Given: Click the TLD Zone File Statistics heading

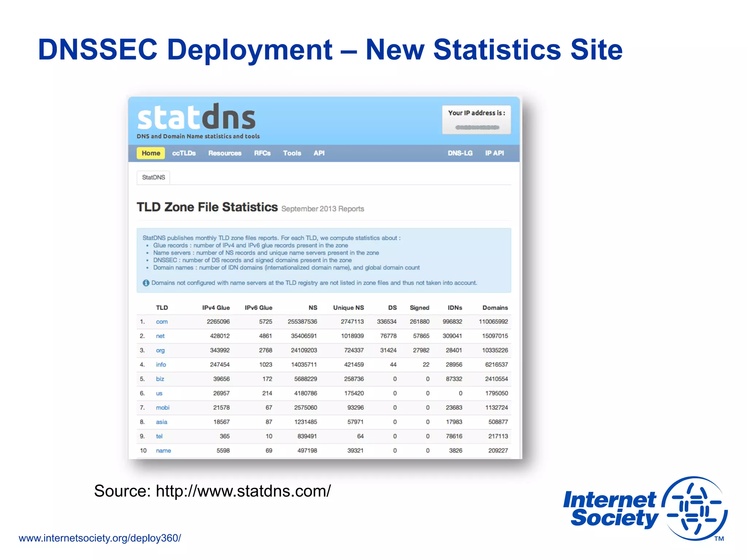Looking at the screenshot, I should pyautogui.click(x=207, y=207).
